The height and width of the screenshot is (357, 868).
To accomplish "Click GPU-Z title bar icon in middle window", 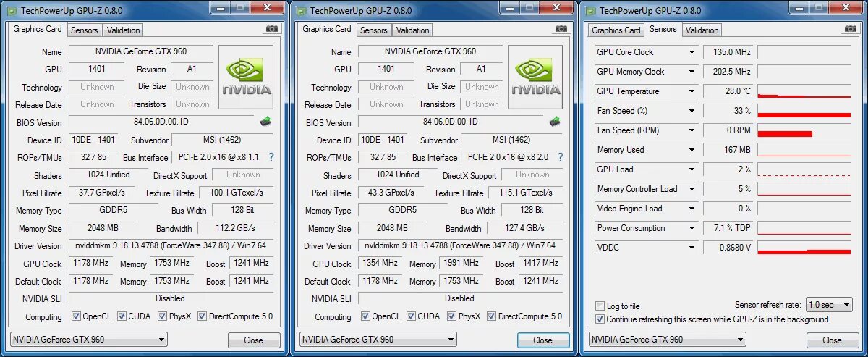I will tap(302, 10).
